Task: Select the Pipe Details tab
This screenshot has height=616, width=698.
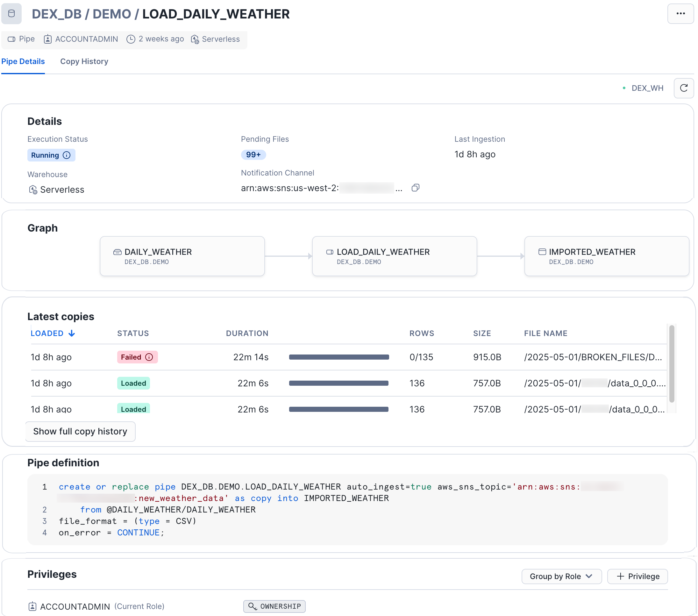Action: [23, 61]
